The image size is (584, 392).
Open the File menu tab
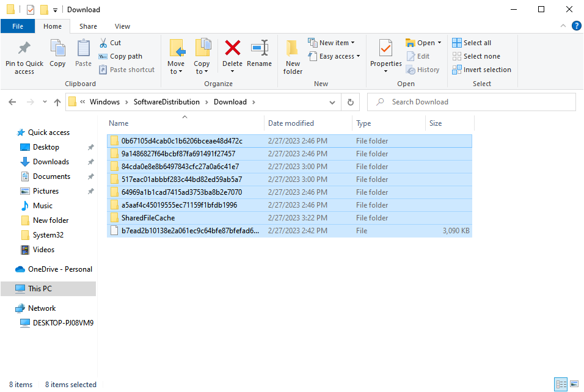point(18,26)
